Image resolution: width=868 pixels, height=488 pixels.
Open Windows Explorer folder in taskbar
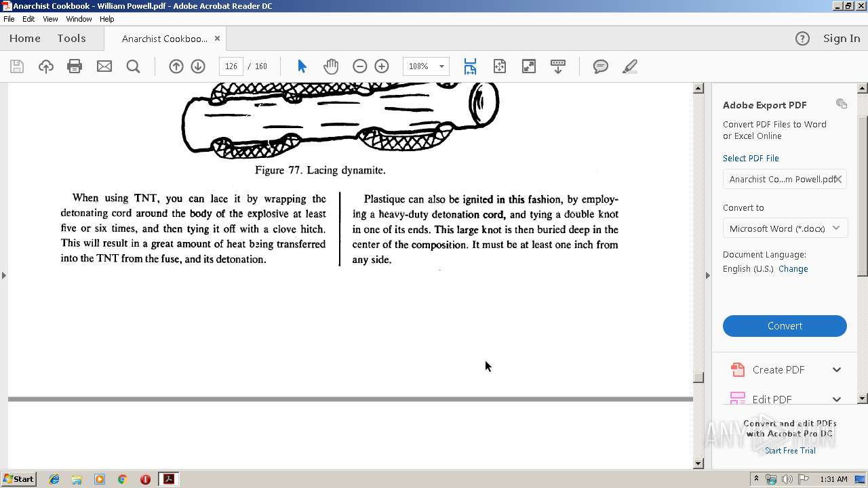click(x=77, y=479)
